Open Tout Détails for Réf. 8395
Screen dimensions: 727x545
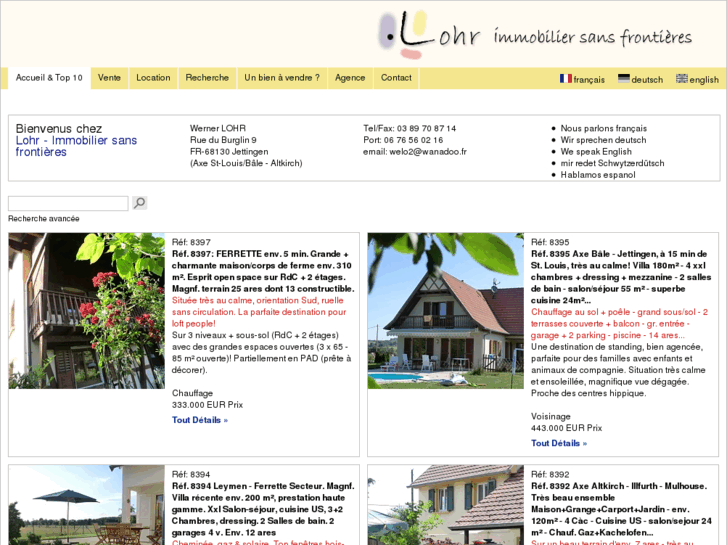point(559,443)
